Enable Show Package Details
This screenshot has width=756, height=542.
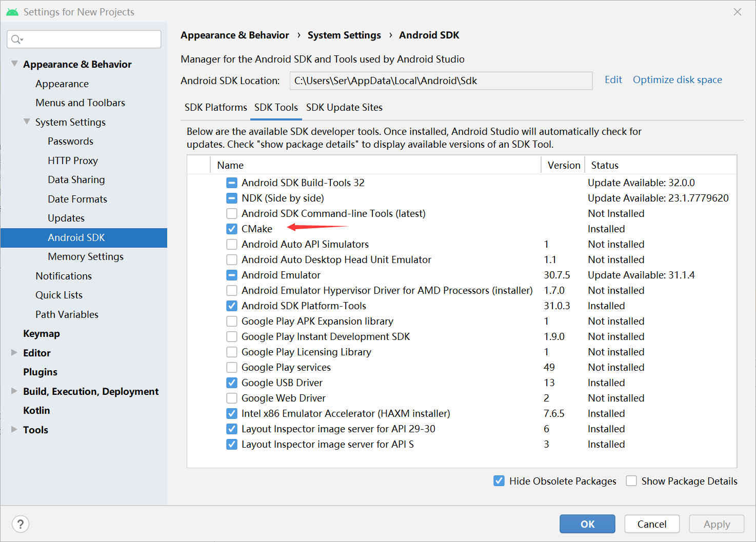631,481
